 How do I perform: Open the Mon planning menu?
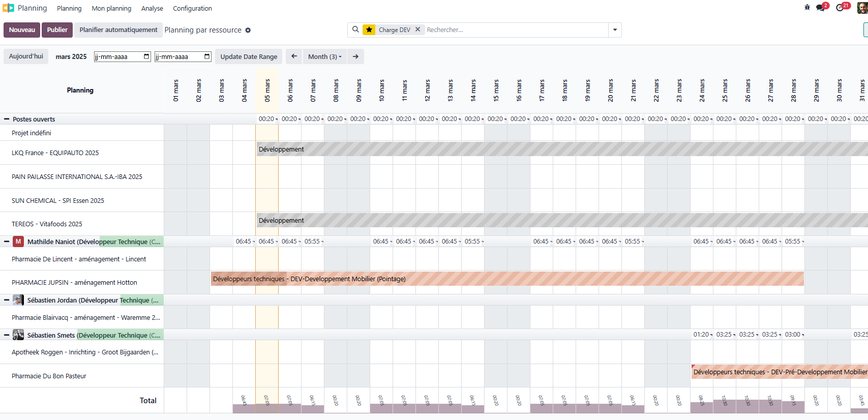tap(111, 8)
